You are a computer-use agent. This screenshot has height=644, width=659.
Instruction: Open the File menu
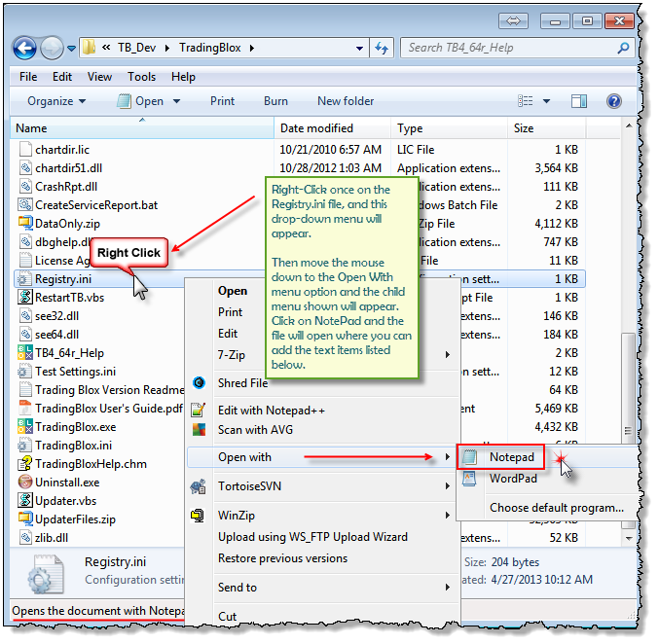[x=28, y=77]
